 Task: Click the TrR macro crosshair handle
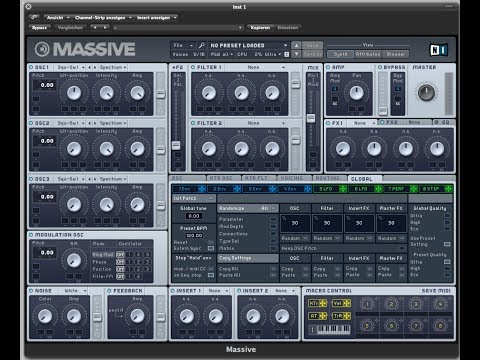tap(347, 316)
